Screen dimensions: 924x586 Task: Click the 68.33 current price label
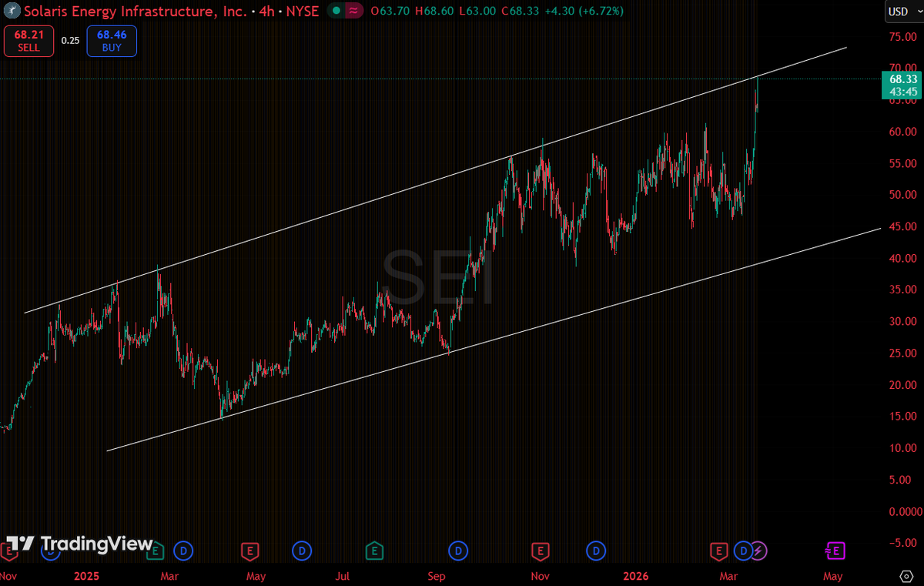(902, 79)
